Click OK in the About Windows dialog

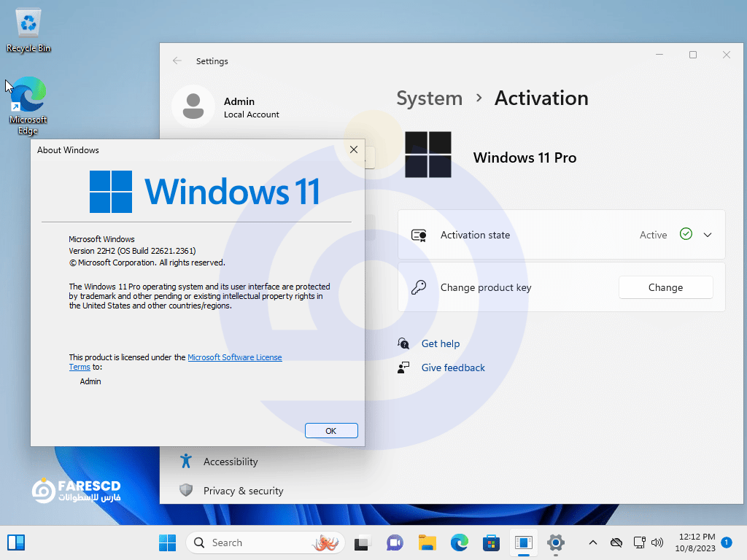point(331,430)
